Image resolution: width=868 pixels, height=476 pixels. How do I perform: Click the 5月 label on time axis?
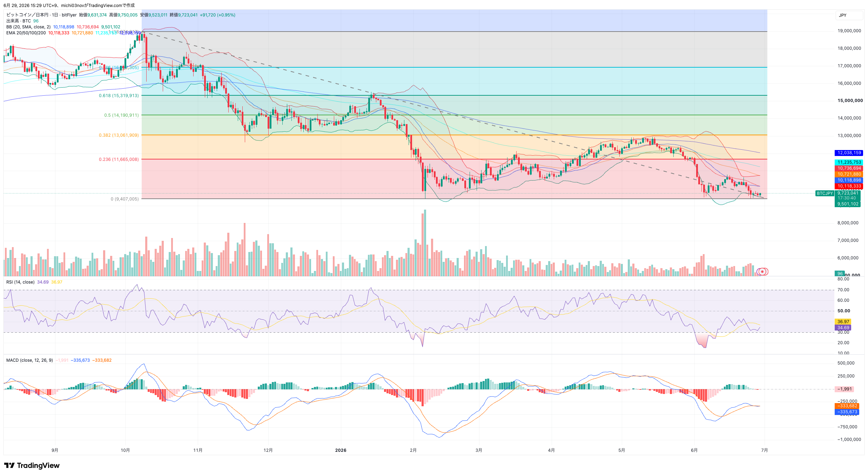pyautogui.click(x=621, y=450)
